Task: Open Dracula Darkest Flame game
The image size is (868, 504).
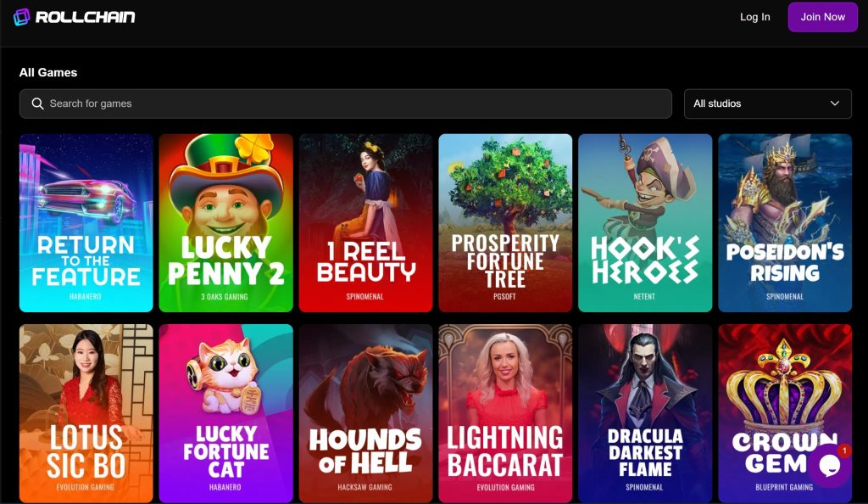Action: [645, 413]
